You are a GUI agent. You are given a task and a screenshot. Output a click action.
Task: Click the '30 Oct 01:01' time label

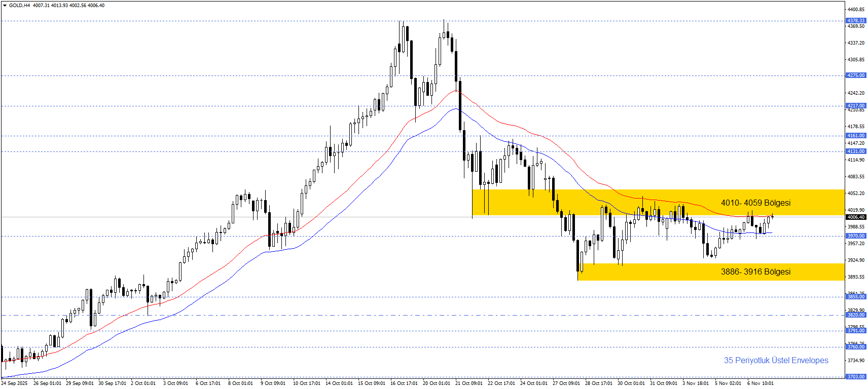631,383
